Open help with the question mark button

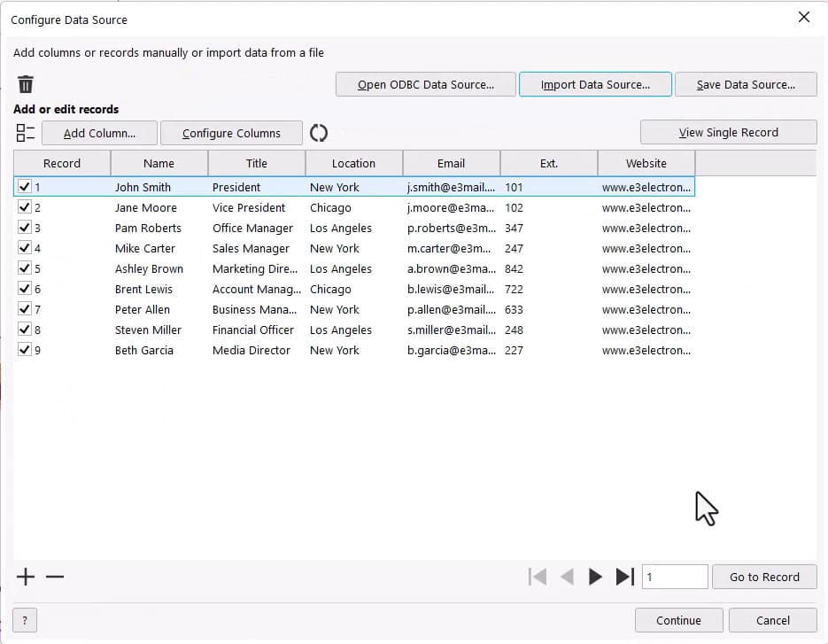(x=23, y=620)
